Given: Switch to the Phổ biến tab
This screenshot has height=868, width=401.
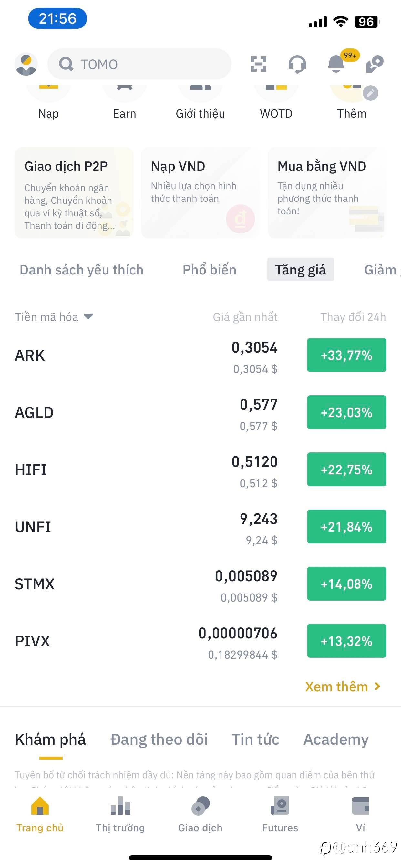Looking at the screenshot, I should tap(209, 270).
